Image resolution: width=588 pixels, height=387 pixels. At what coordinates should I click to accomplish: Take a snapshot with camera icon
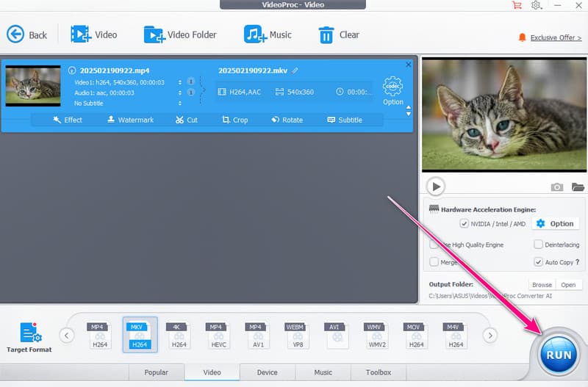tap(557, 187)
